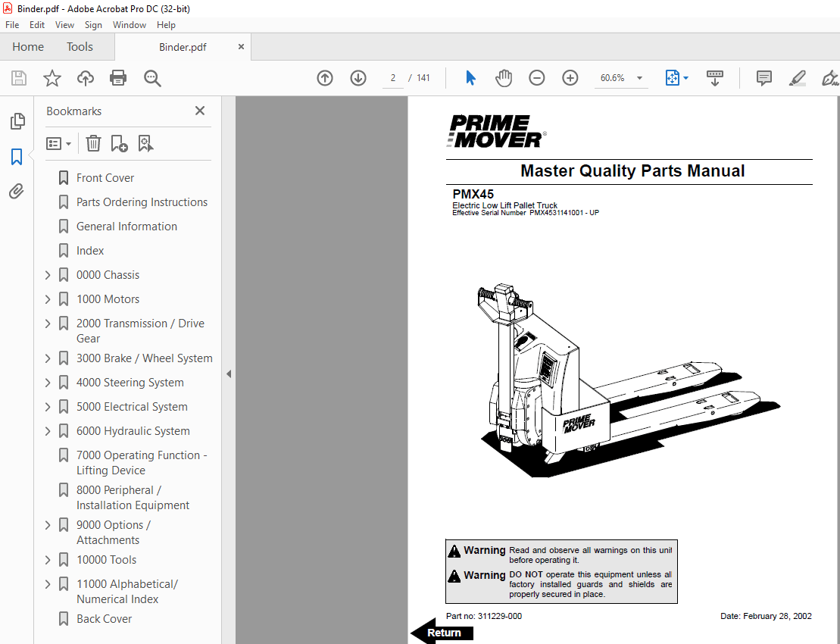Open the zoom percentage dropdown
The image size is (840, 644).
pyautogui.click(x=639, y=77)
